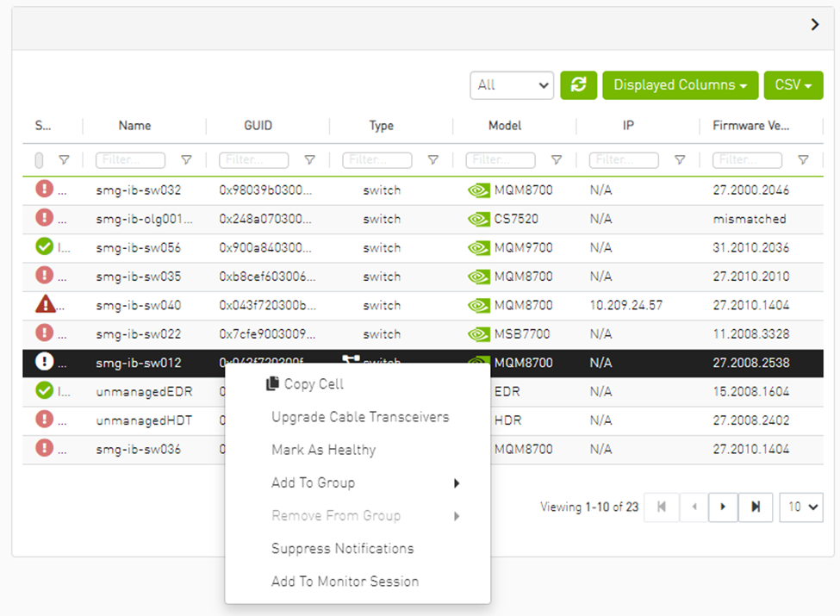Open the Displayed Columns dropdown
The image size is (840, 616).
[680, 85]
